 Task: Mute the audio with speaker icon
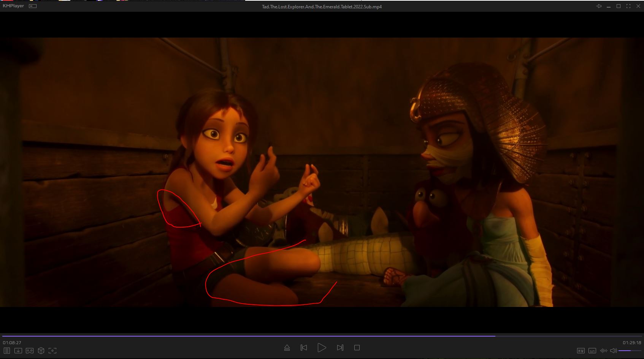coord(613,351)
